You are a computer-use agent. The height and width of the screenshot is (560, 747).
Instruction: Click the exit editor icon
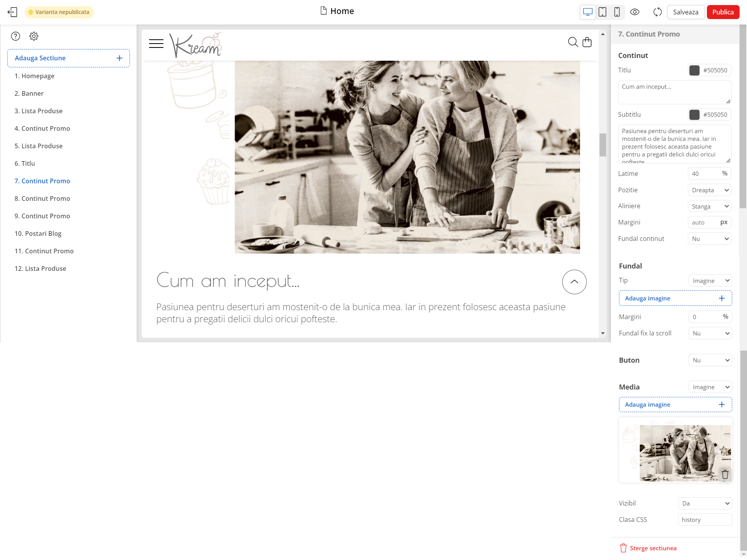[x=12, y=12]
